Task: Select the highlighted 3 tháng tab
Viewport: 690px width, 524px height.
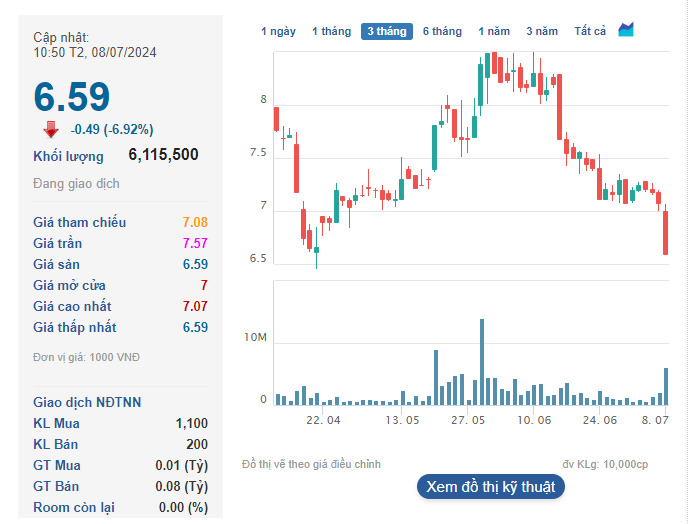Action: [387, 31]
